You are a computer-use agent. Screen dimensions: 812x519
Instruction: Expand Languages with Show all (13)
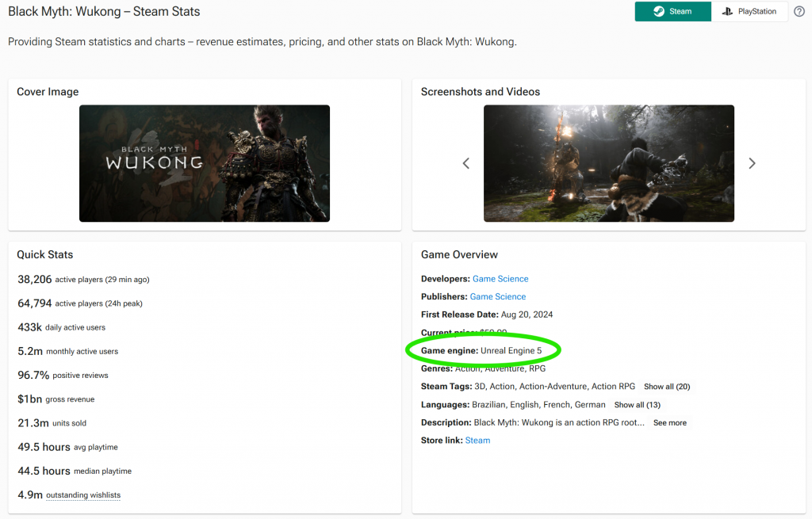(637, 405)
